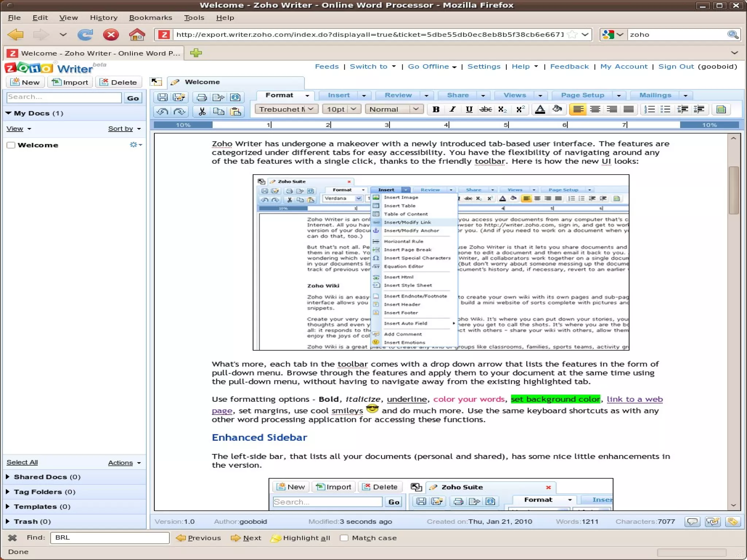Click the Sign Out link

tap(676, 66)
